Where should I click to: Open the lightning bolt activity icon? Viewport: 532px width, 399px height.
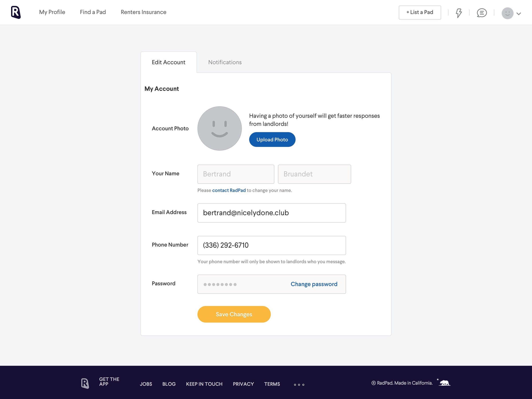(x=459, y=13)
